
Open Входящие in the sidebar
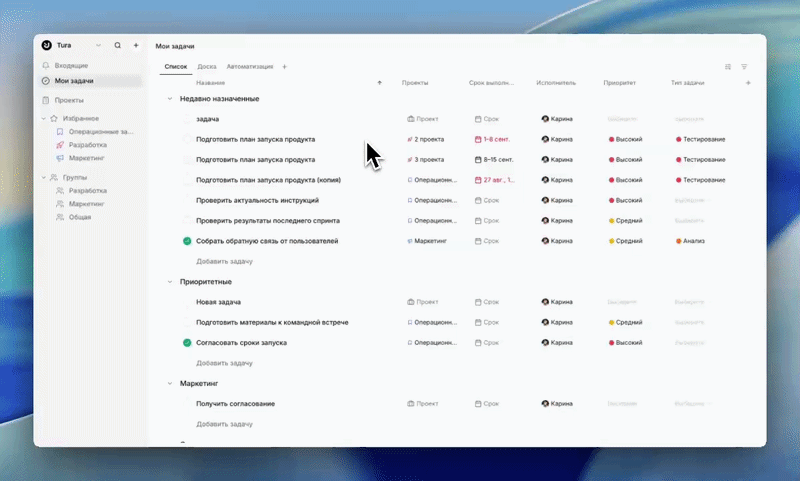[x=71, y=66]
